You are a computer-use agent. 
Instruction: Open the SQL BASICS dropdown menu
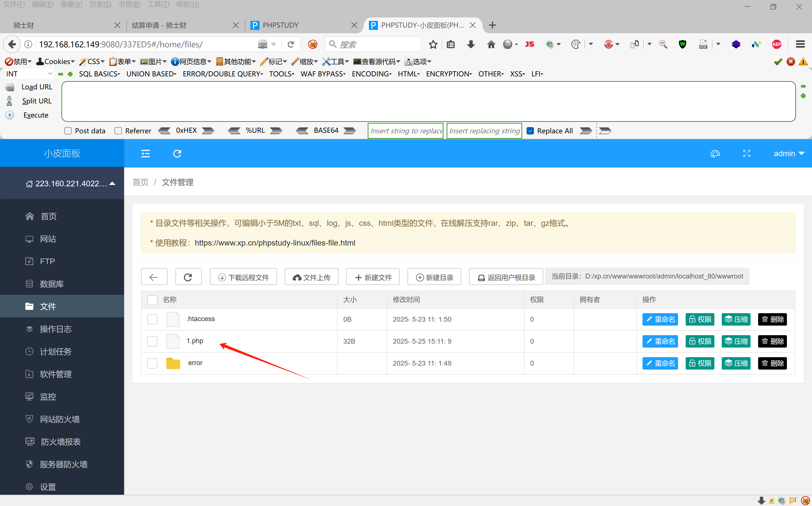pyautogui.click(x=99, y=74)
